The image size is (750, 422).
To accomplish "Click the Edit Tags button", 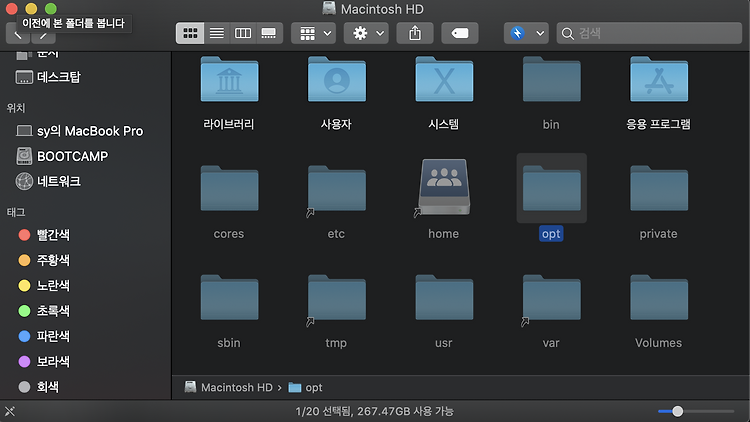I will pyautogui.click(x=460, y=33).
